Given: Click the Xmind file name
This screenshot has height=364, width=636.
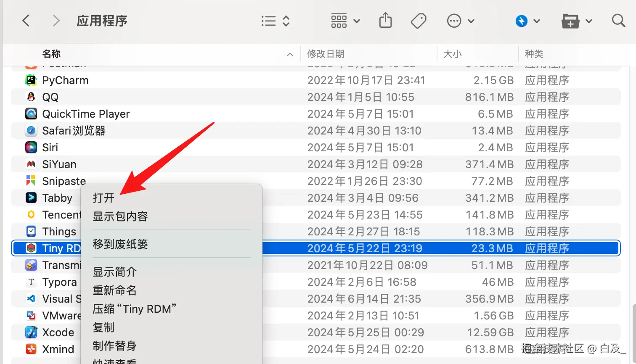Looking at the screenshot, I should coord(58,349).
